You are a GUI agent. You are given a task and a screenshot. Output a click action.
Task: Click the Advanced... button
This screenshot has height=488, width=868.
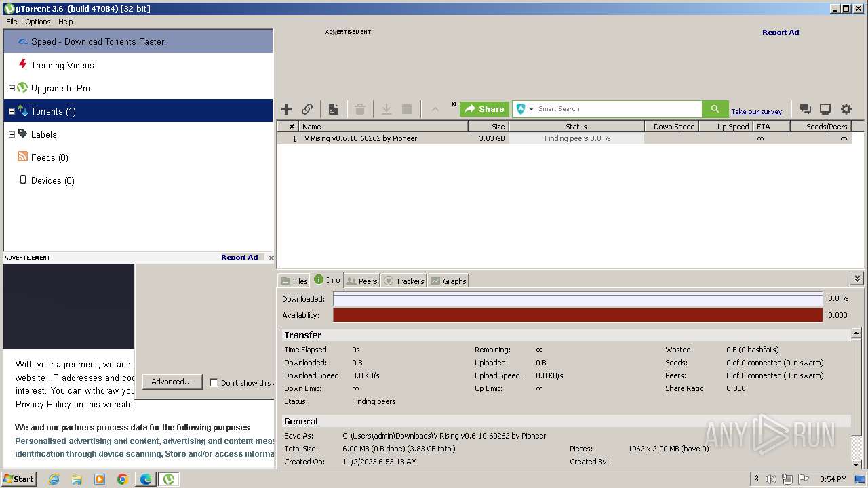pyautogui.click(x=172, y=382)
